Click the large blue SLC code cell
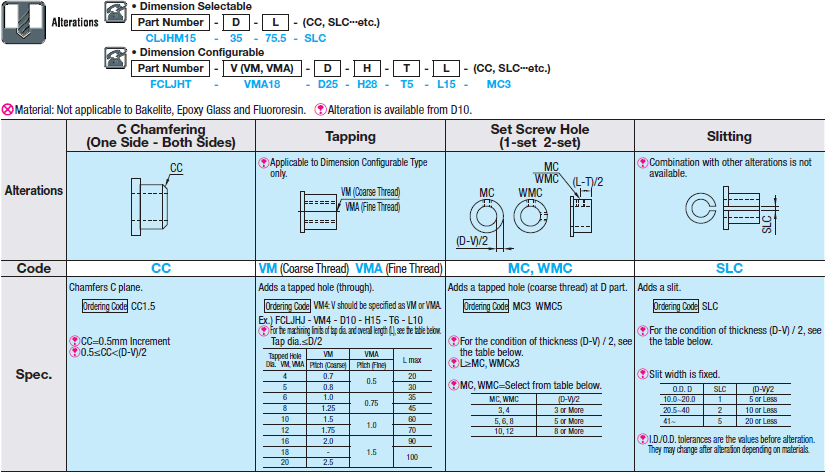Screen dimensions: 825x472 click(729, 268)
